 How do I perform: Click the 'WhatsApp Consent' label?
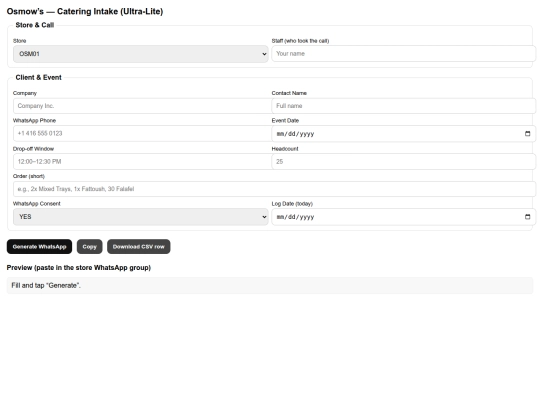click(x=37, y=204)
